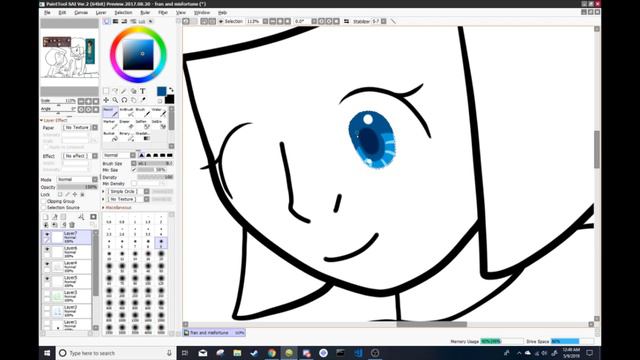
Task: Click the blue foreground color swatch
Action: click(162, 91)
